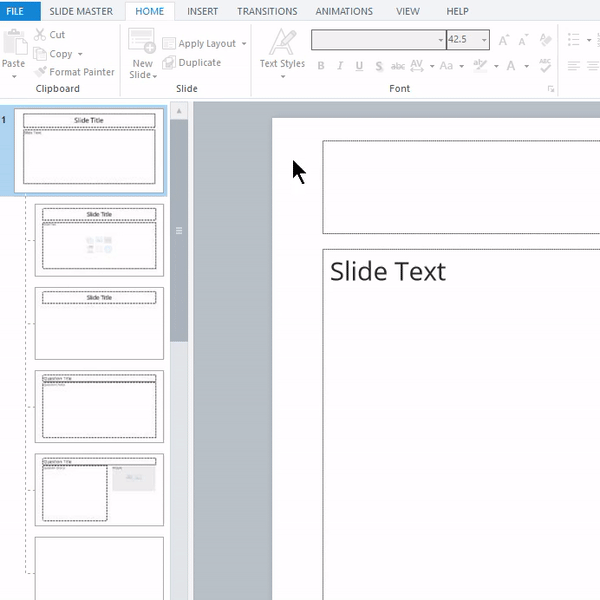
Task: Click the Change Case Aa icon
Action: [446, 66]
